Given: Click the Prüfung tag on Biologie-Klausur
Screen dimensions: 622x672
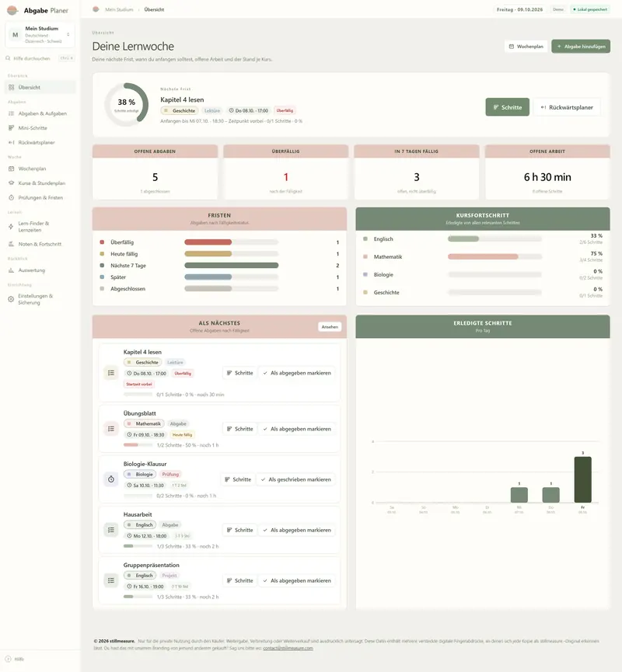Looking at the screenshot, I should [169, 474].
